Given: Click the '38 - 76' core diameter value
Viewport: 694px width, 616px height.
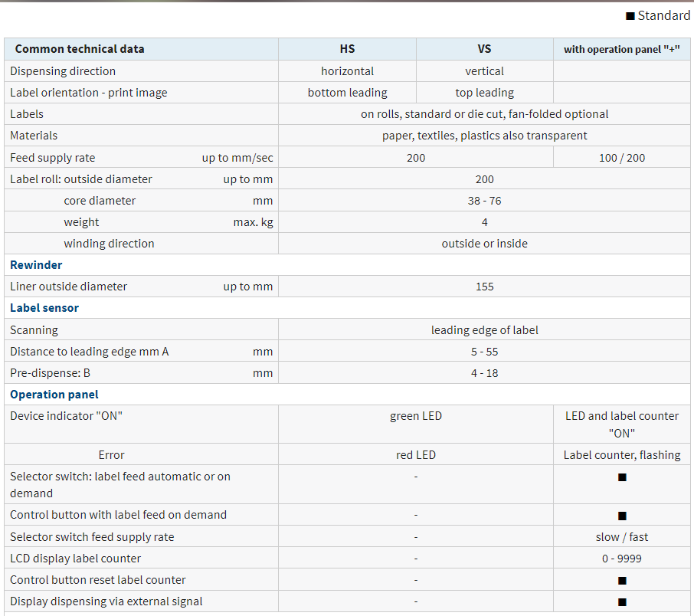Looking at the screenshot, I should (x=484, y=201).
